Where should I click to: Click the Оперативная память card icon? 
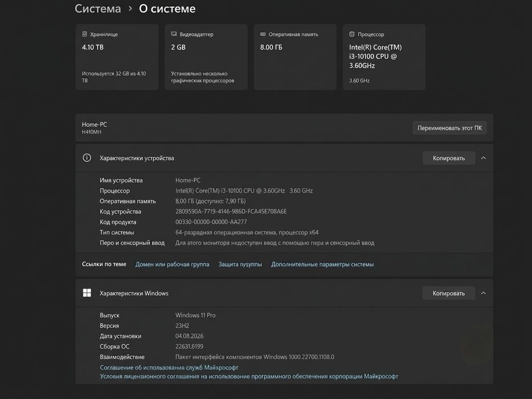point(263,34)
